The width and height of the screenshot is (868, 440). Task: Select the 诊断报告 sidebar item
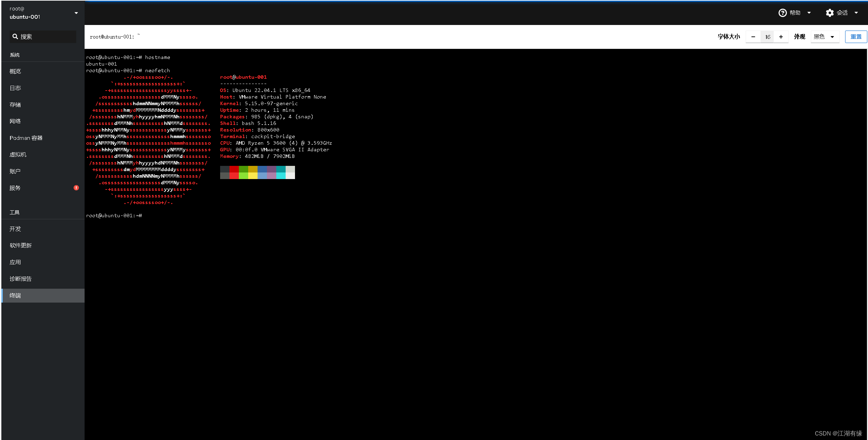tap(21, 279)
